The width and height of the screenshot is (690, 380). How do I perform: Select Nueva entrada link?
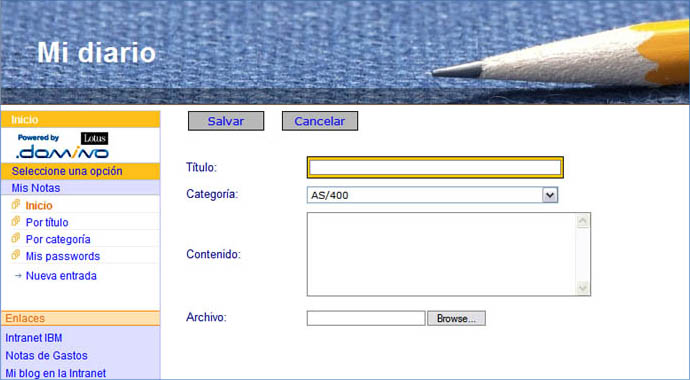pyautogui.click(x=61, y=276)
